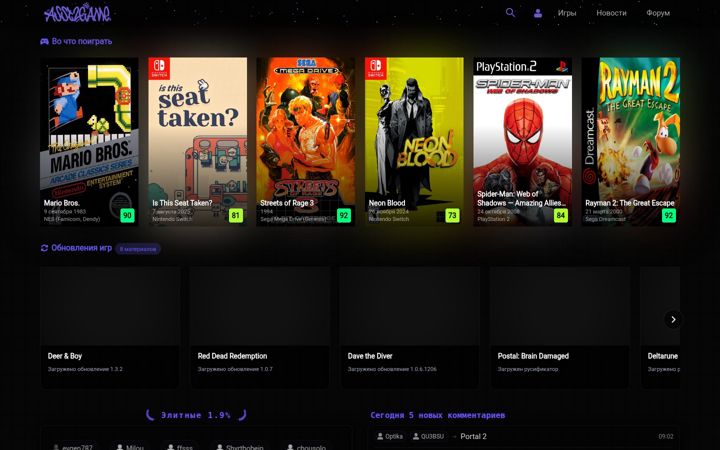Open Spider-Man: Web of Shadows cover

[x=523, y=141]
